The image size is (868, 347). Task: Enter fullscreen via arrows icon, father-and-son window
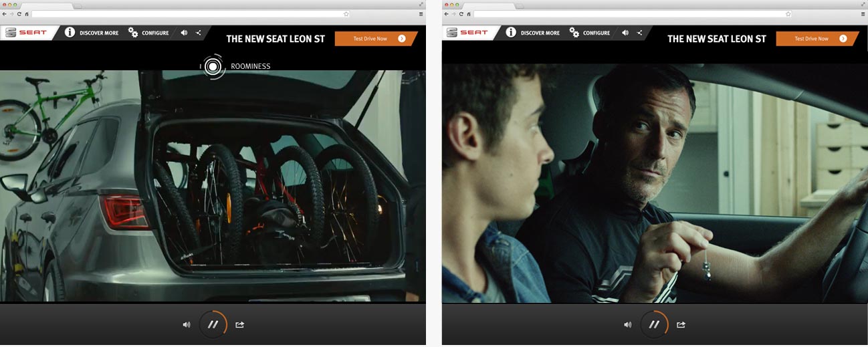click(863, 4)
